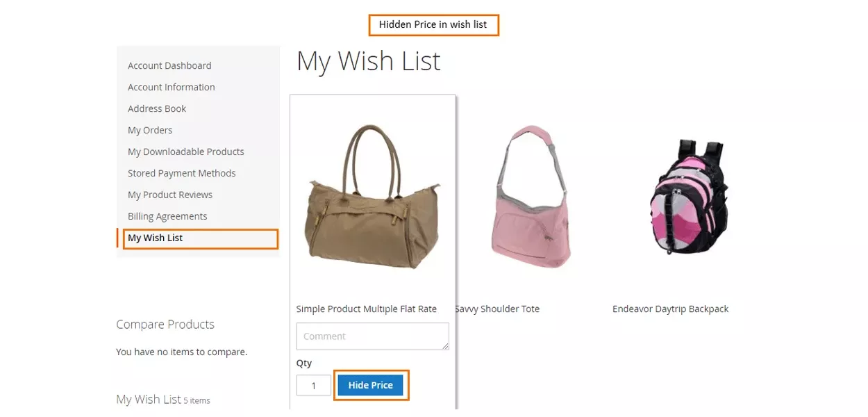Click the Hide Price button
This screenshot has width=868, height=417.
pos(371,385)
